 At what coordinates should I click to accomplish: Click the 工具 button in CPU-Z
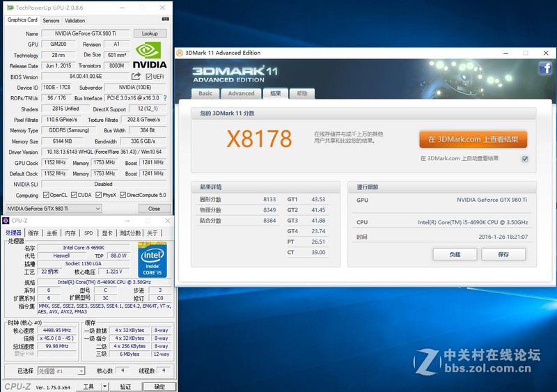(x=88, y=386)
